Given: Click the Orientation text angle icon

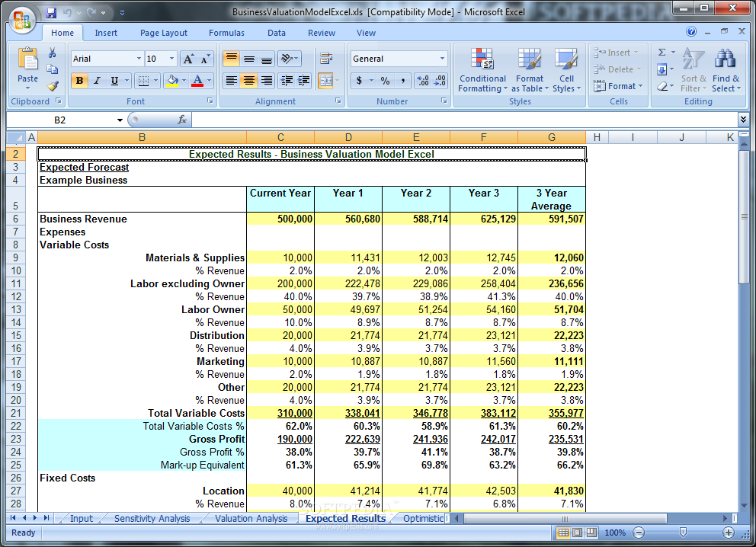Looking at the screenshot, I should point(290,59).
